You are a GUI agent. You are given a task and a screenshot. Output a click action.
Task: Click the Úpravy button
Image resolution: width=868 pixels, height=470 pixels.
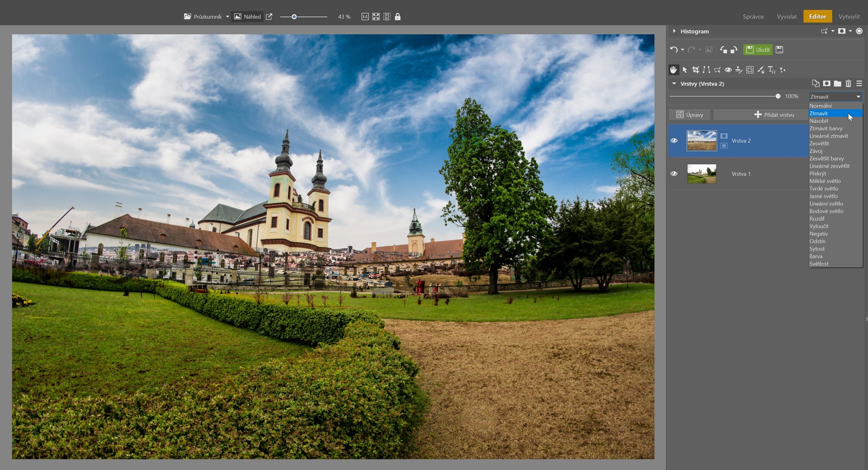pyautogui.click(x=690, y=114)
